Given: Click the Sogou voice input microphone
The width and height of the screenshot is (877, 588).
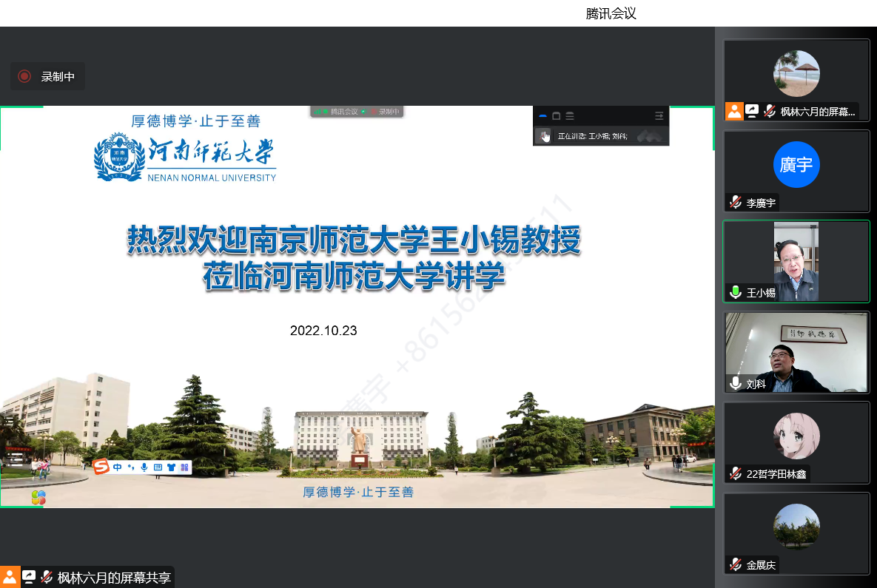Looking at the screenshot, I should [x=144, y=467].
